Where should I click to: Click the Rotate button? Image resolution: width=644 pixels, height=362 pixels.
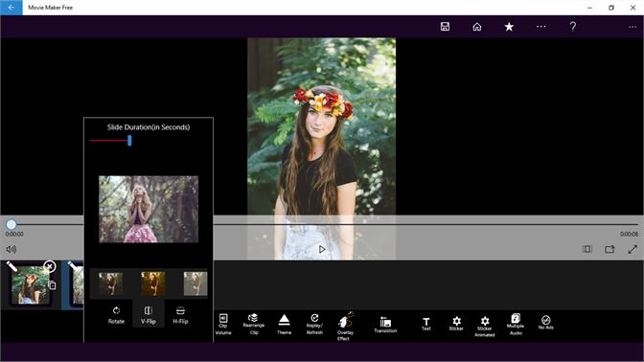pos(116,315)
